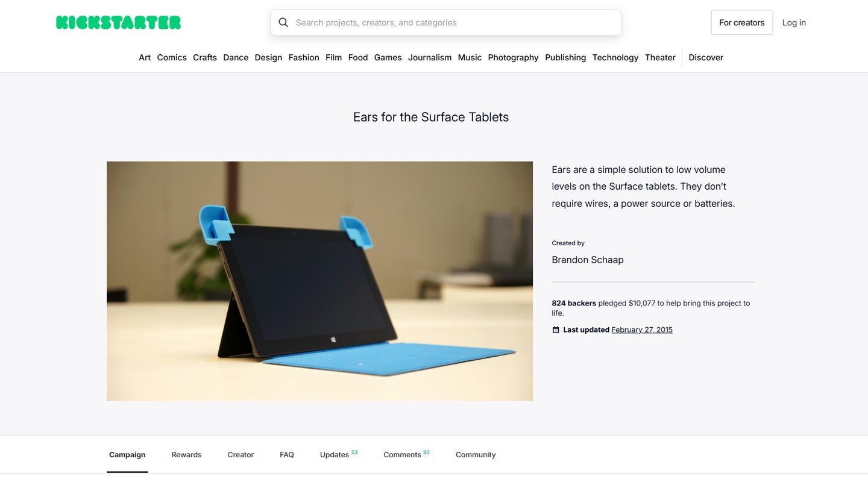This screenshot has width=868, height=488.
Task: Open the Film category
Action: 333,57
